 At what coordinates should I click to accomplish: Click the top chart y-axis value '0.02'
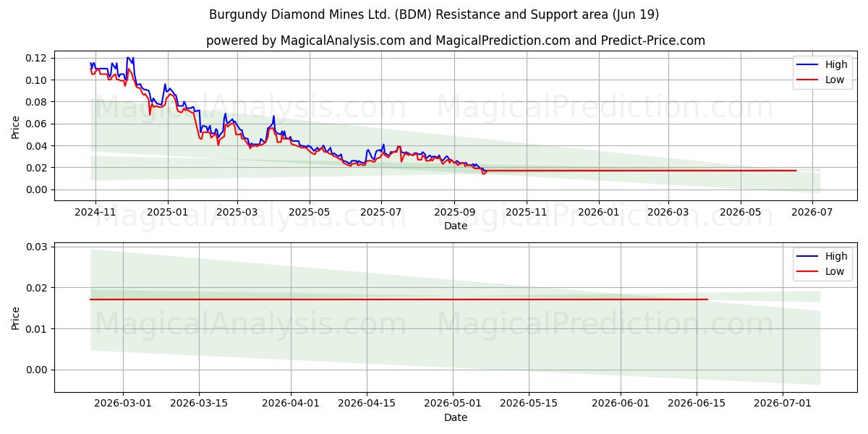[37, 168]
